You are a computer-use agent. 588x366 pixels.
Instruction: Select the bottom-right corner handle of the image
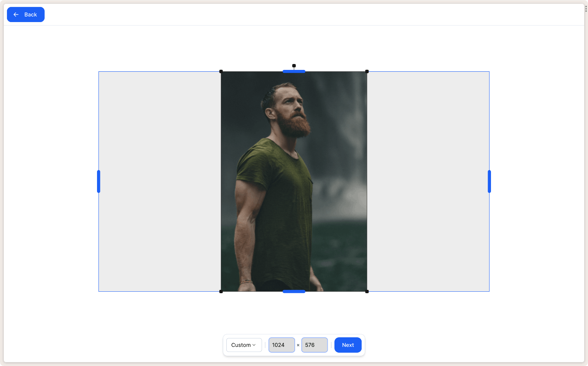(x=367, y=292)
